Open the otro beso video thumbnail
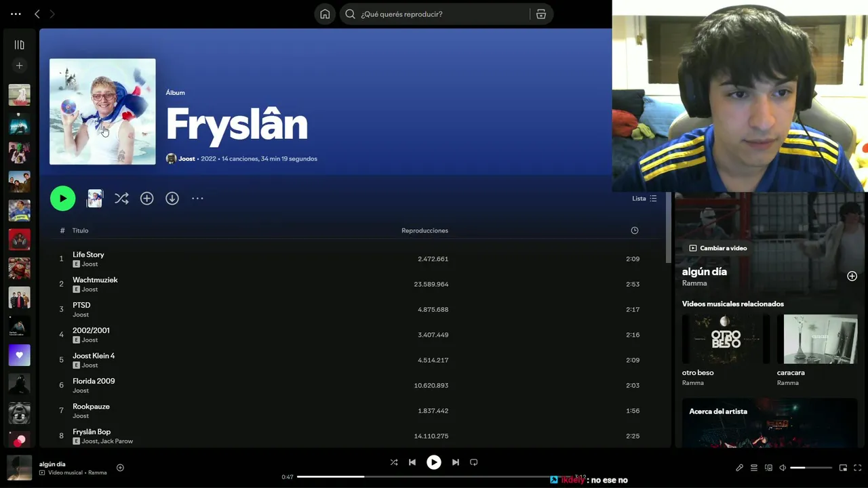This screenshot has width=868, height=488. point(726,339)
